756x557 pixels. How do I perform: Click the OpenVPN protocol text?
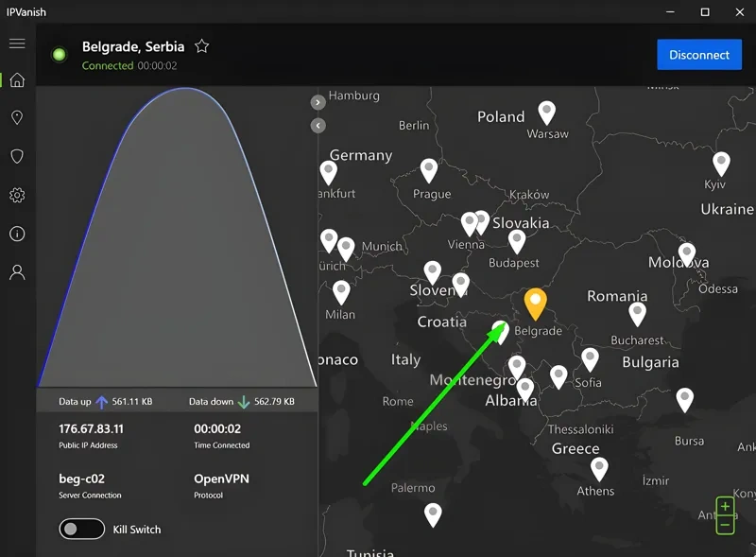pyautogui.click(x=221, y=479)
